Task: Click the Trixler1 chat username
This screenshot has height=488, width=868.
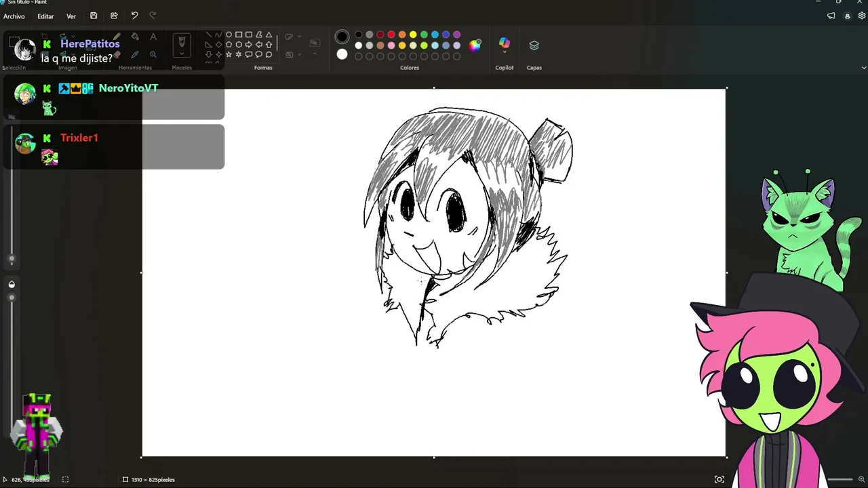Action: pos(79,138)
